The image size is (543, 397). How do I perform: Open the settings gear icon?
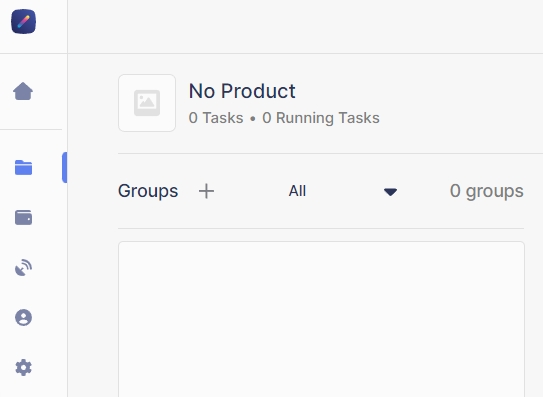[24, 367]
